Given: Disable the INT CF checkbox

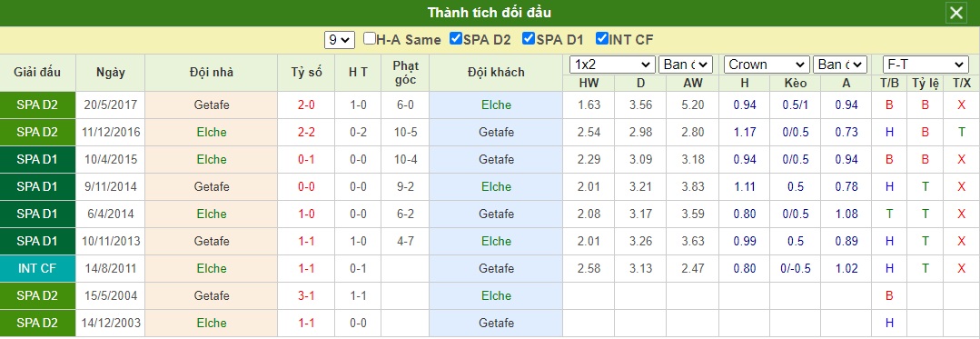Looking at the screenshot, I should coord(602,39).
